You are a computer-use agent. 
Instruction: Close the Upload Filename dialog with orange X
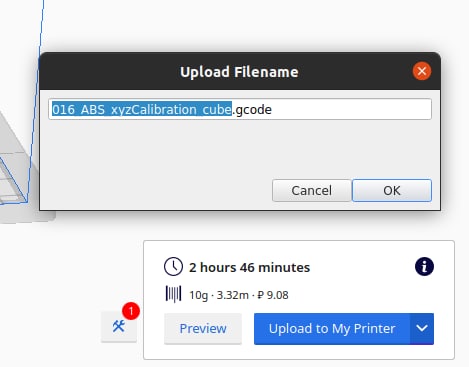pyautogui.click(x=422, y=71)
